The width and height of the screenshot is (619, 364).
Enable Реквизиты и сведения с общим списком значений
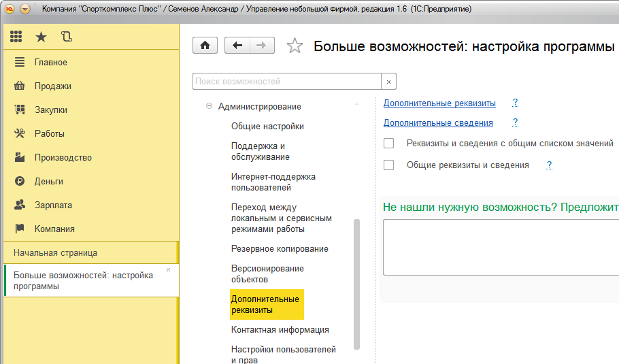point(389,144)
